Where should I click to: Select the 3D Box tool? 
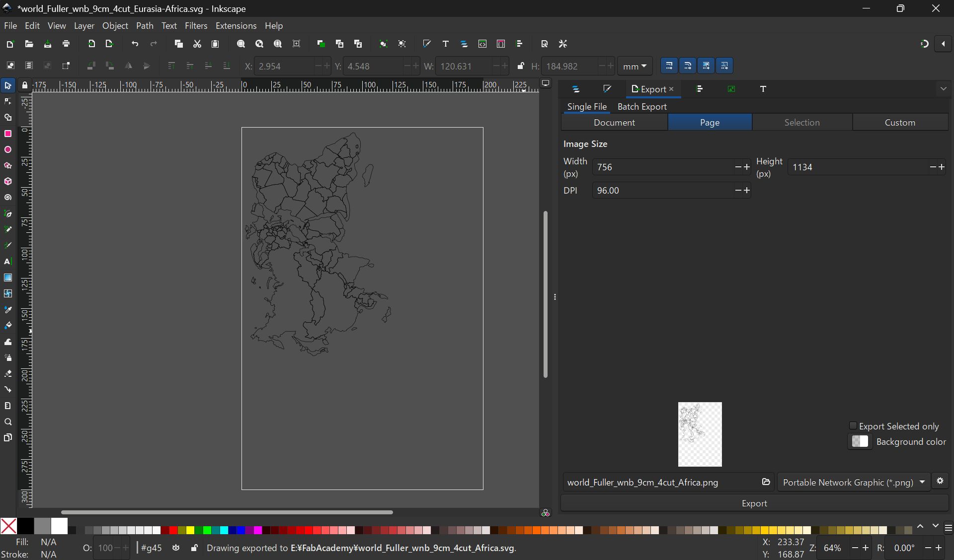pos(8,182)
